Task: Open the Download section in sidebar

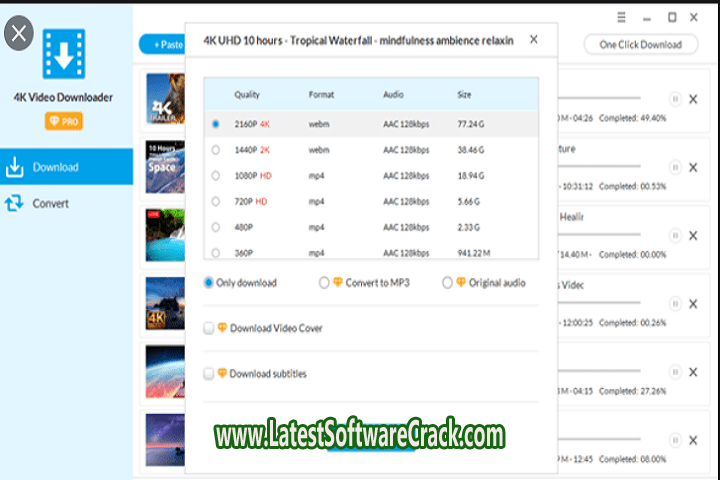Action: tap(55, 167)
